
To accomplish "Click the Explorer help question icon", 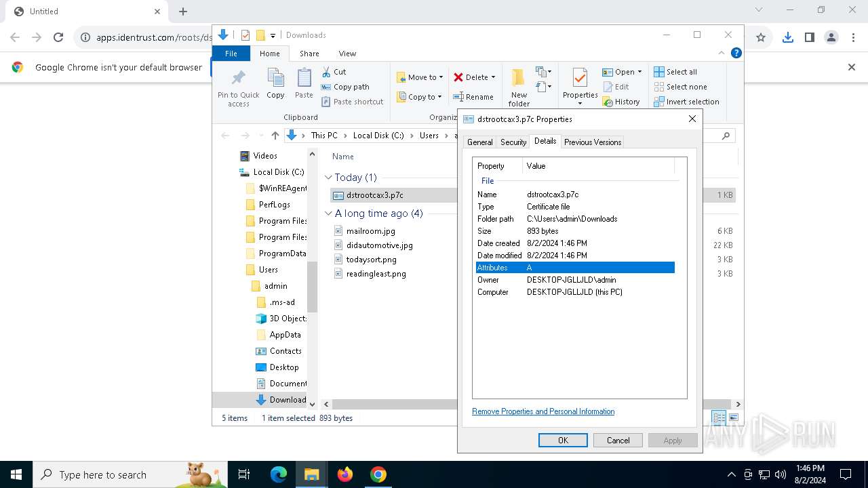I will click(x=736, y=53).
